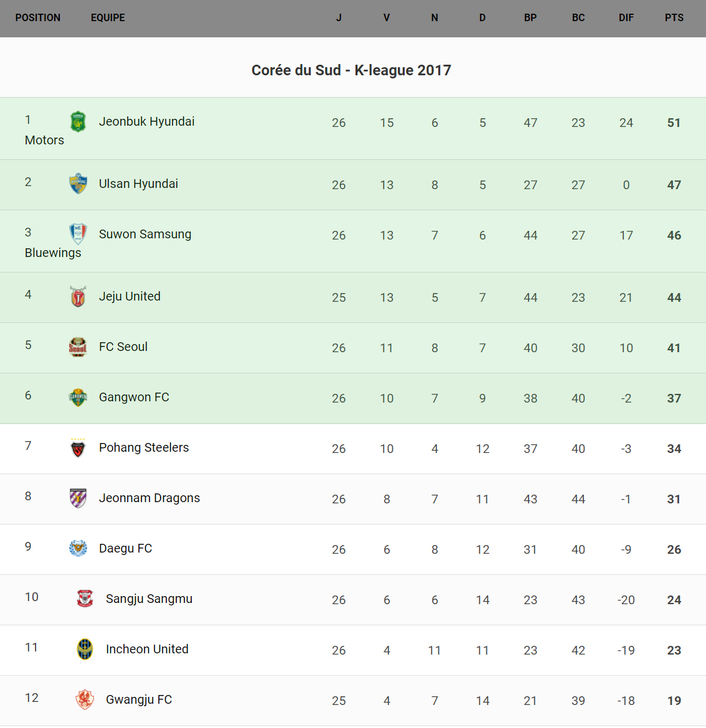The image size is (706, 728).
Task: Click the FC Seoul club logo
Action: point(78,347)
